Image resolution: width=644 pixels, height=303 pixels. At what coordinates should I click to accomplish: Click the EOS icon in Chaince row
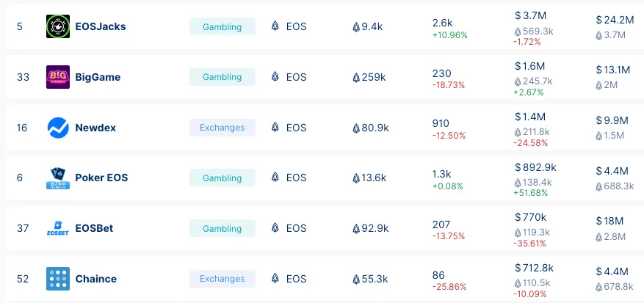pos(275,279)
